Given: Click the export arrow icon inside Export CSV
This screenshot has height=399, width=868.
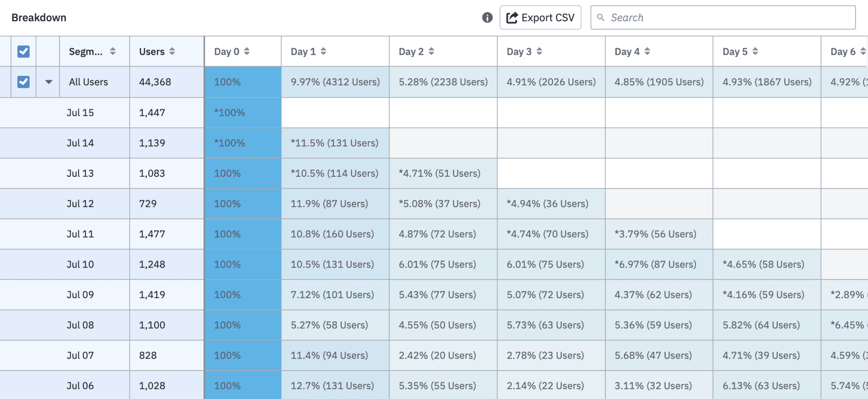Looking at the screenshot, I should coord(512,17).
